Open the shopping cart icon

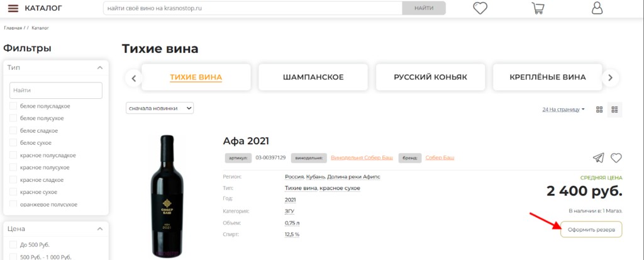click(x=538, y=8)
